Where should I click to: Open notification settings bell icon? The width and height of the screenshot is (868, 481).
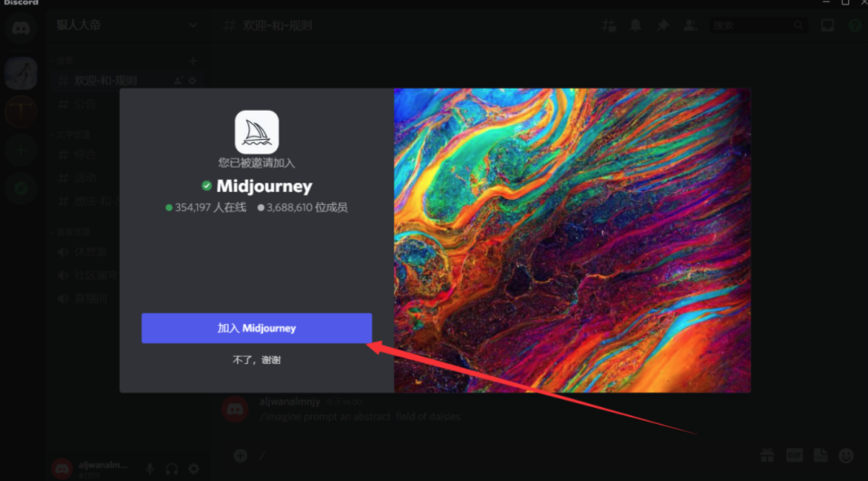[x=636, y=25]
